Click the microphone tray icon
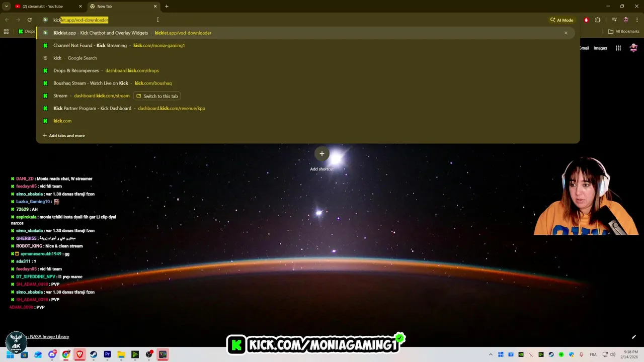Viewport: 644px width, 362px height. tap(581, 355)
